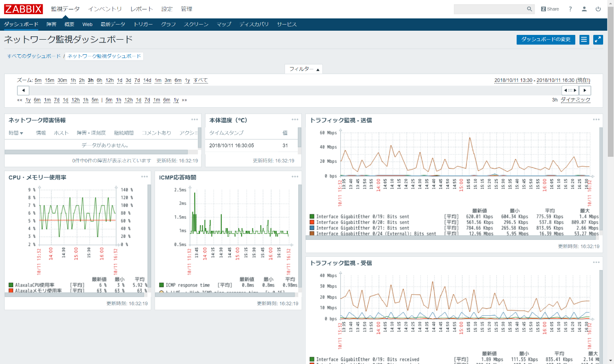614x364 pixels.
Task: Open CPU・メモリー使用率 widget menu dots
Action: tap(145, 177)
